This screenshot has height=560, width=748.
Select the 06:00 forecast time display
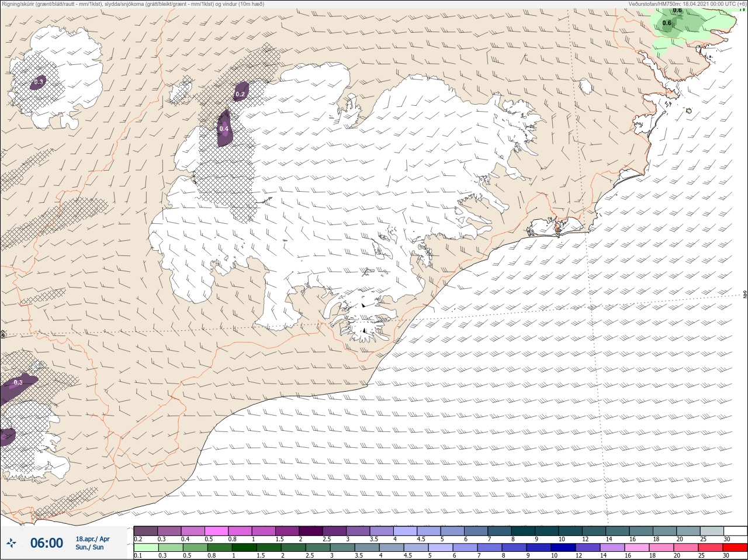tap(47, 543)
